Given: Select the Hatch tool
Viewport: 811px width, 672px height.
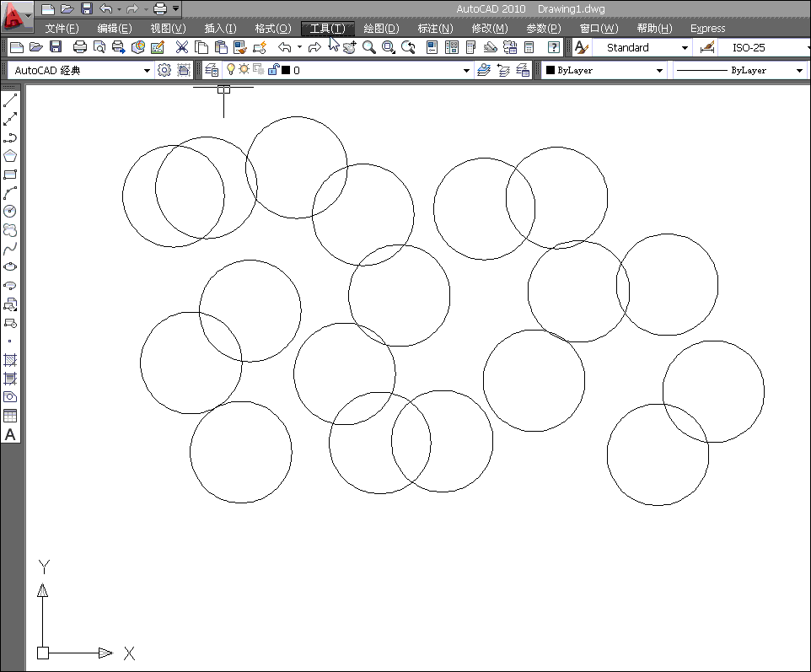Looking at the screenshot, I should [10, 359].
